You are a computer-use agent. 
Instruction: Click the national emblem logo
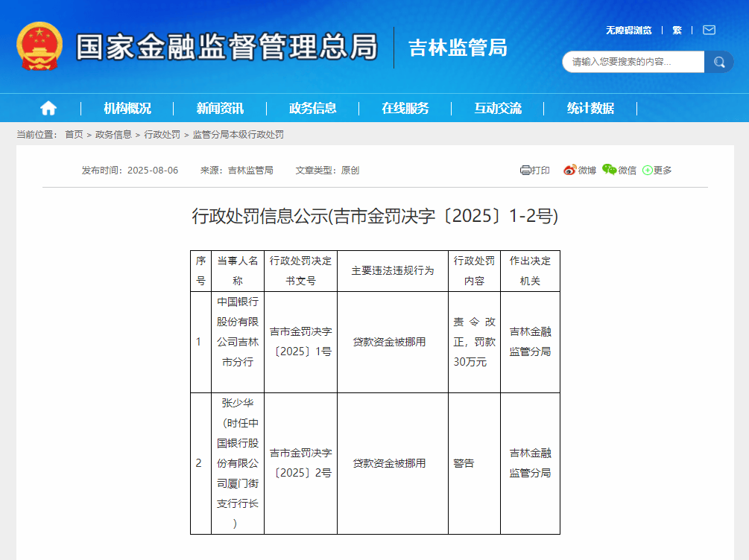click(x=39, y=46)
